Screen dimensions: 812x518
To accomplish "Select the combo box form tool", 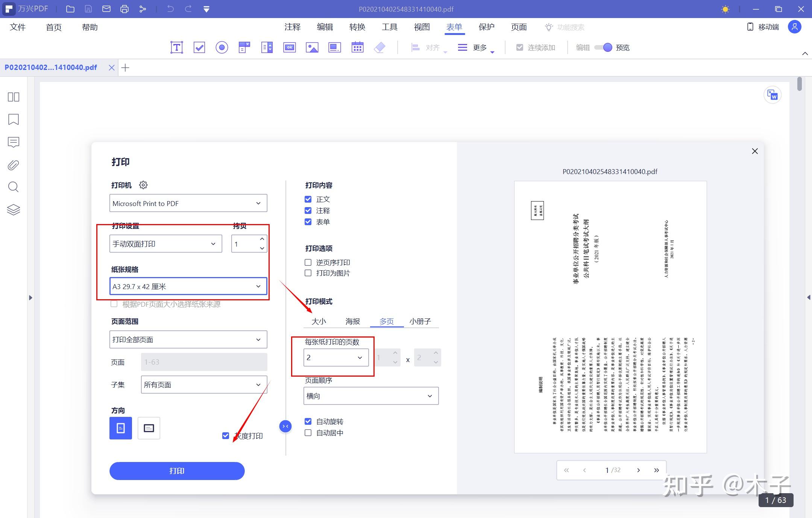I will pos(244,47).
